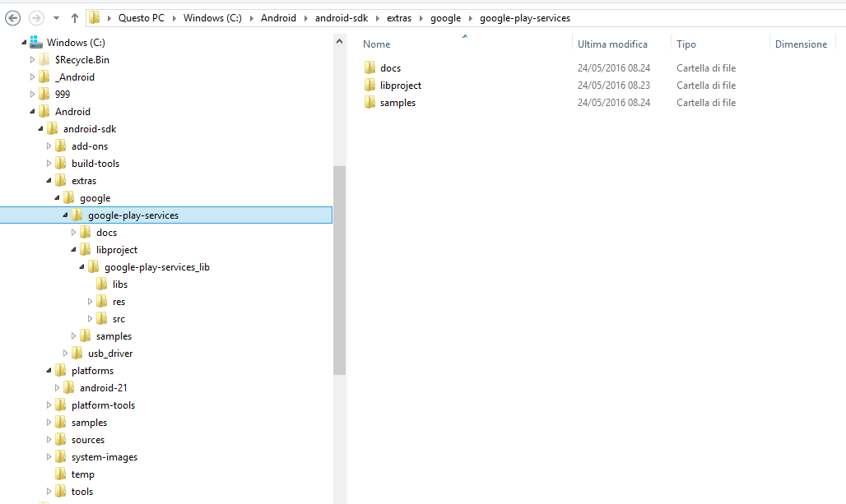Select google folder icon in tree
This screenshot has width=846, height=504.
click(69, 197)
